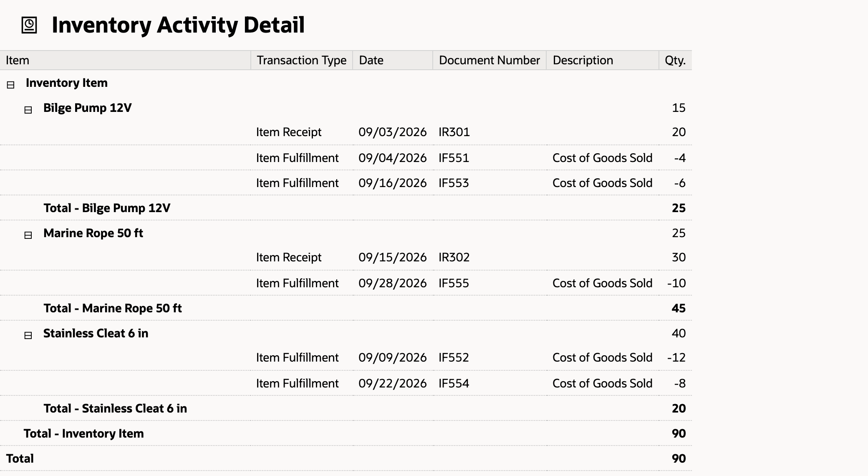Collapse the Inventory Item group
868x476 pixels.
tap(11, 85)
